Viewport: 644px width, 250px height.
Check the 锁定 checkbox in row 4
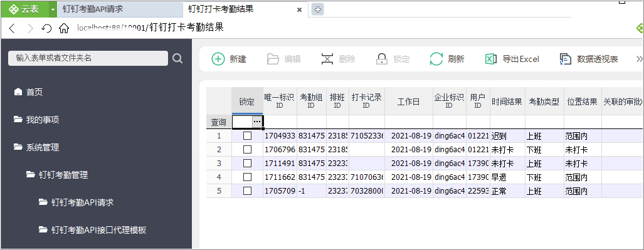tap(247, 177)
